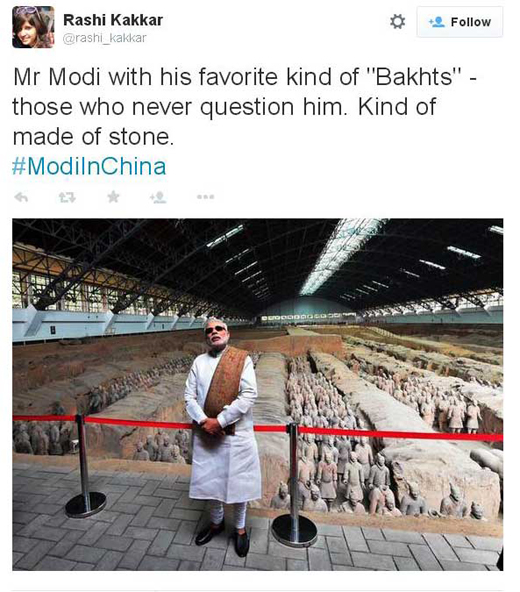The image size is (520, 592).
Task: Click the skylight roof area of photo
Action: tap(340, 253)
